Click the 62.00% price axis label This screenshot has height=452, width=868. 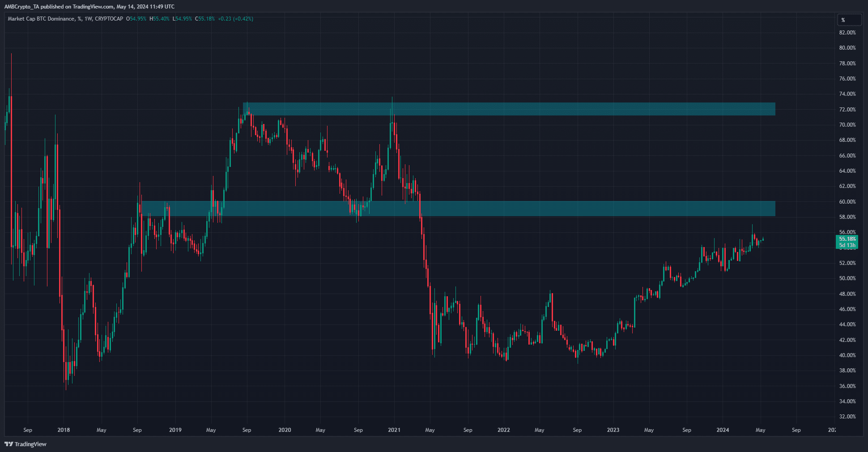coord(847,186)
